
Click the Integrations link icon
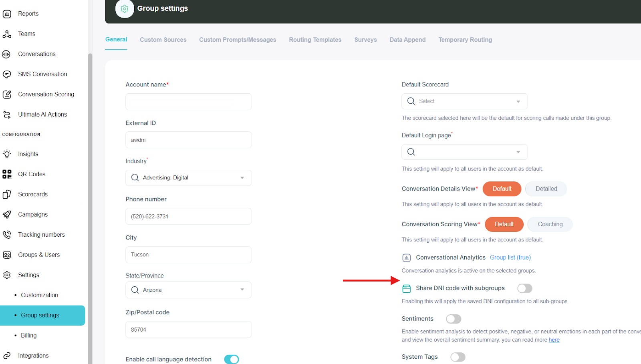[7, 356]
